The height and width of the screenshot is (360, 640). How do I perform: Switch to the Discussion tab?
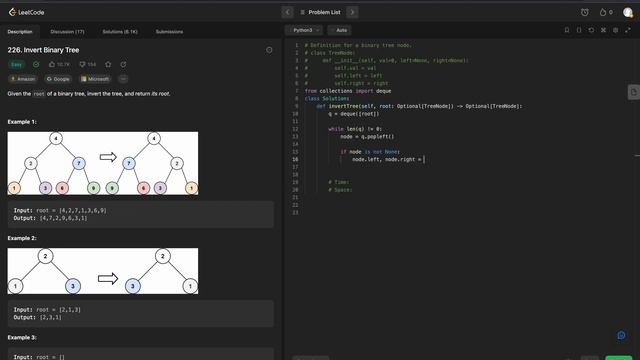67,31
